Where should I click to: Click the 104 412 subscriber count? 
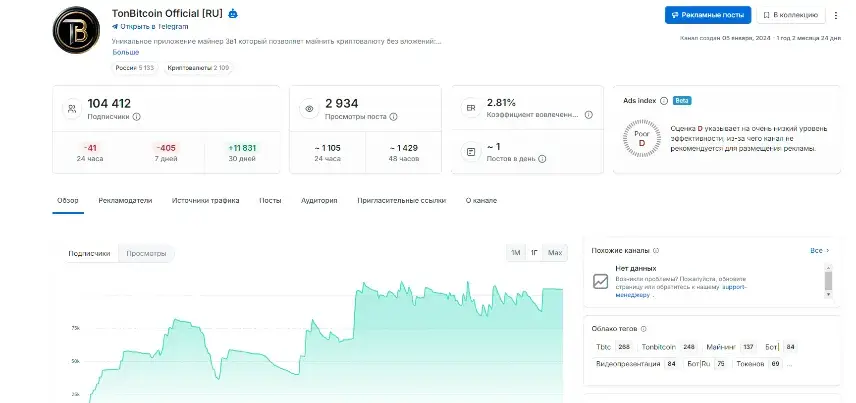pos(109,103)
